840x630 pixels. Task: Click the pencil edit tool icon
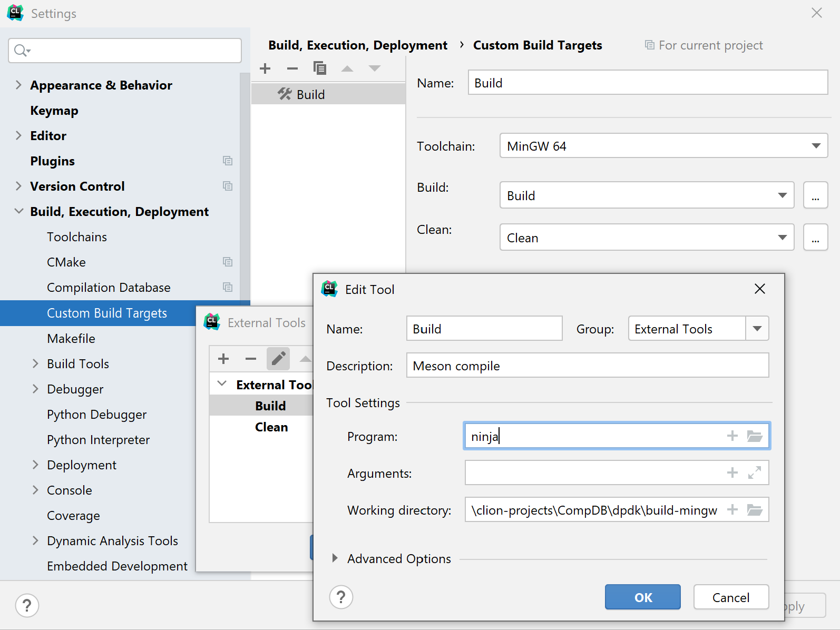278,359
